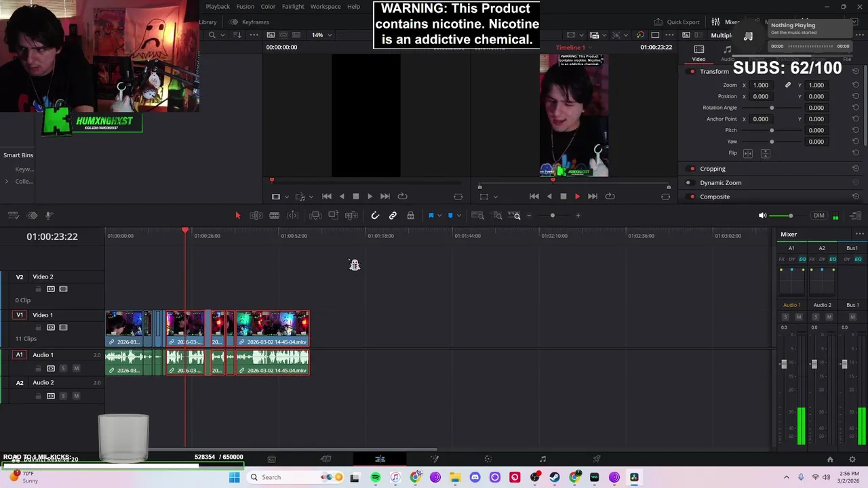The image size is (868, 488).
Task: Stop playback in timeline viewer
Action: (563, 197)
